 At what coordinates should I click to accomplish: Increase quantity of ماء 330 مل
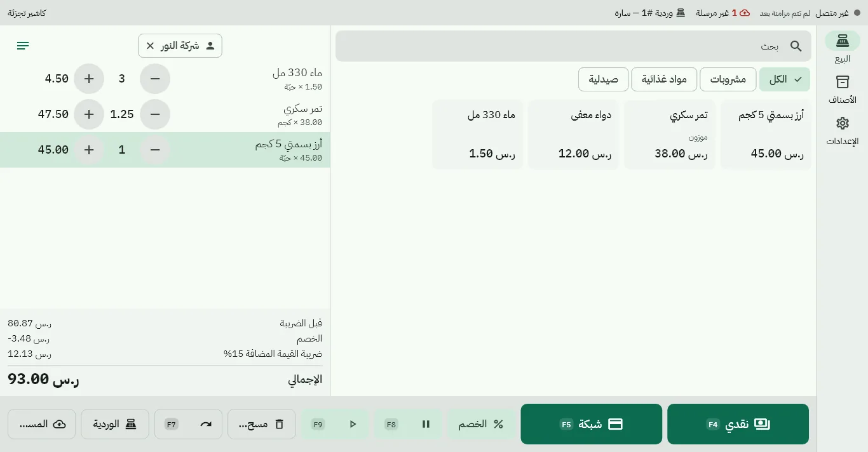tap(89, 79)
